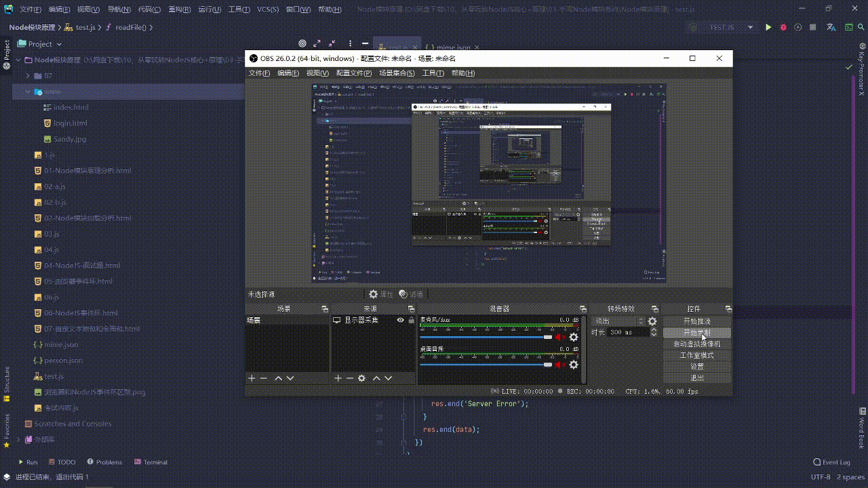Move the OBS scene up
The width and height of the screenshot is (868, 488).
(278, 378)
